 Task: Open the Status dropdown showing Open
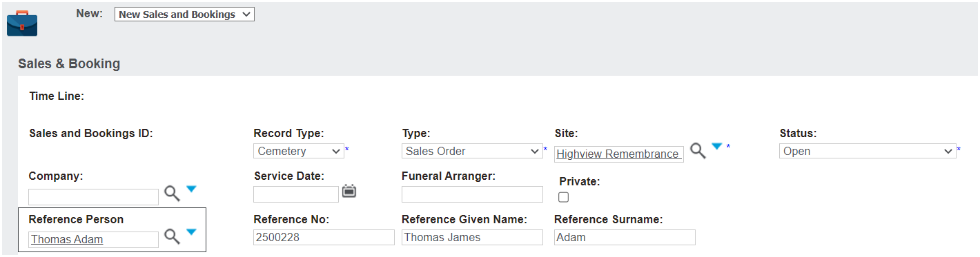[x=868, y=151]
